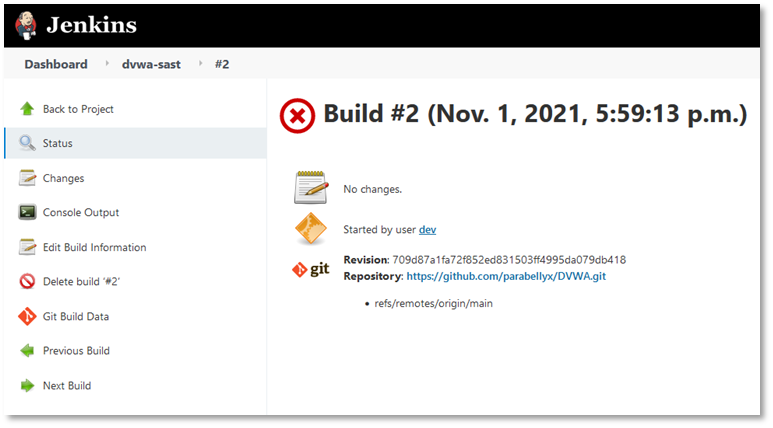The image size is (773, 428).
Task: Expand the breadcrumb arrow after Dashboard
Action: (x=107, y=63)
